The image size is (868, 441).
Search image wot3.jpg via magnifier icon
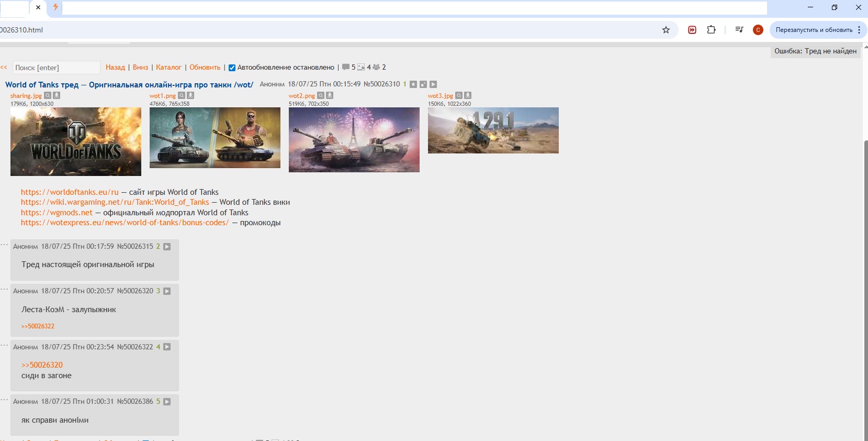(459, 95)
